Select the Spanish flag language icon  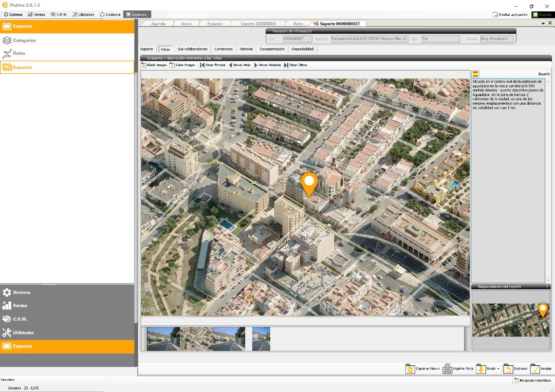(475, 74)
